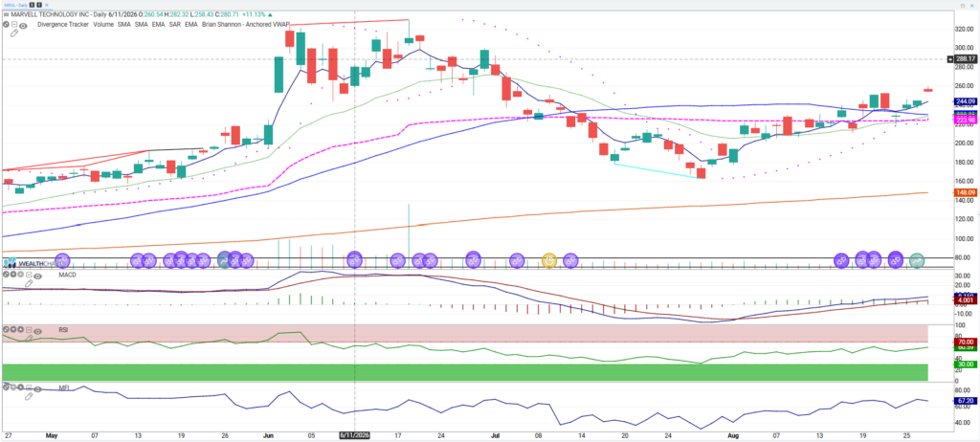Open the SAR indicator label

tap(175, 24)
